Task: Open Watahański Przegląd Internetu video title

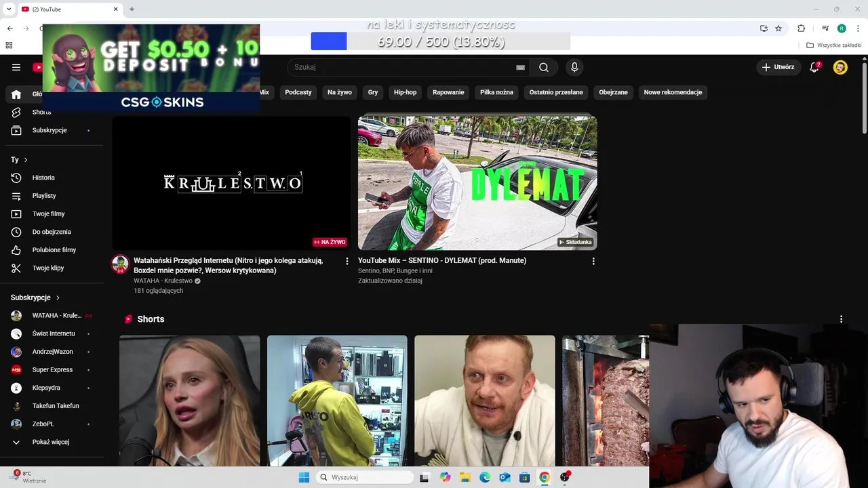Action: coord(229,265)
